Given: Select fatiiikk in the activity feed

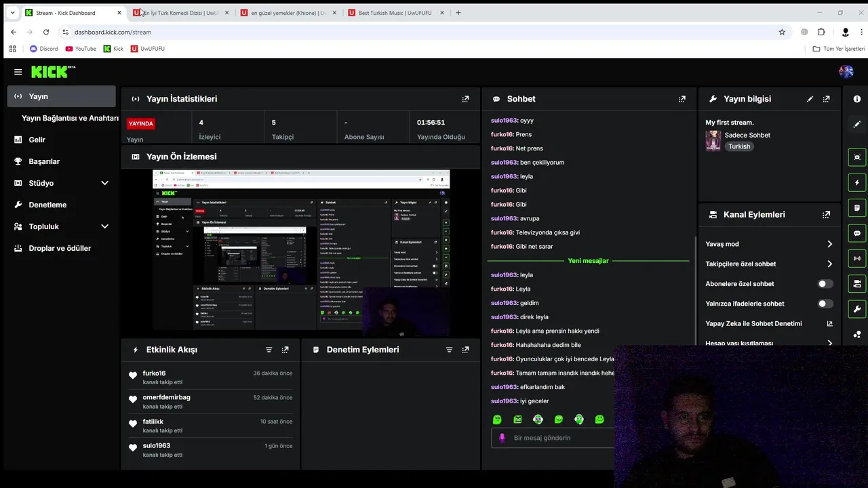Looking at the screenshot, I should click(x=153, y=422).
